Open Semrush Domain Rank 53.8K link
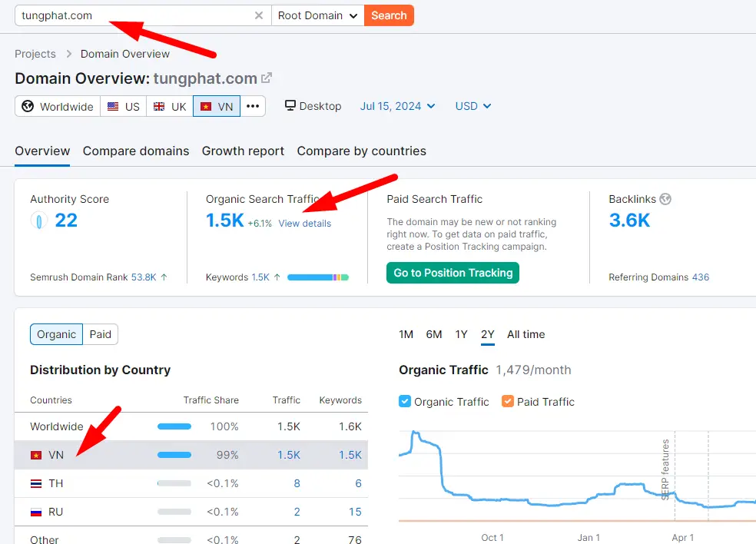 144,277
